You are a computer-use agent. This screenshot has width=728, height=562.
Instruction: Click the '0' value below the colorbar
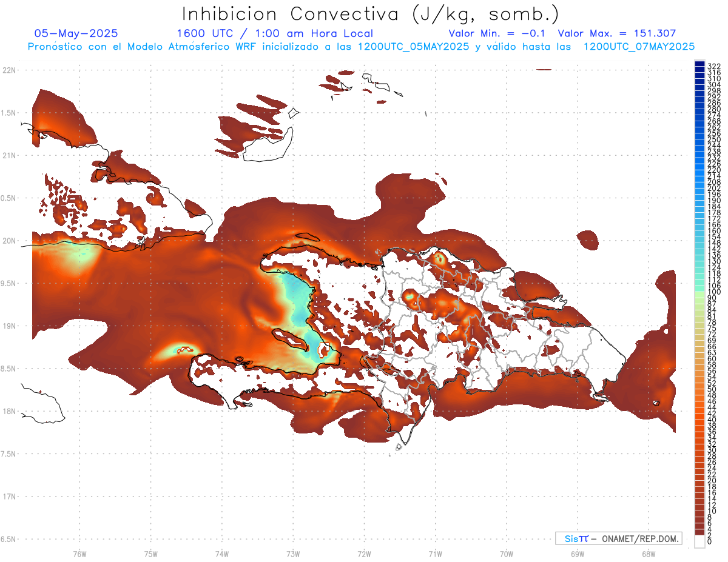point(710,541)
